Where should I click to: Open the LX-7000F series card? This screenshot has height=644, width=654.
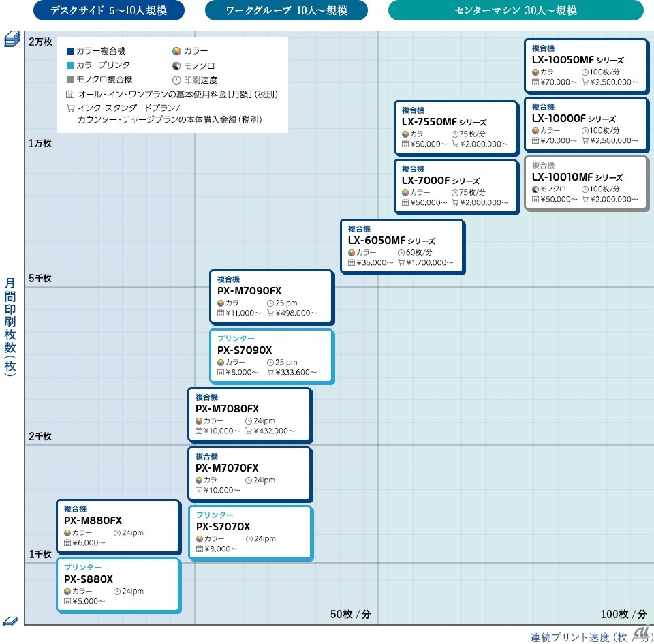point(456,187)
